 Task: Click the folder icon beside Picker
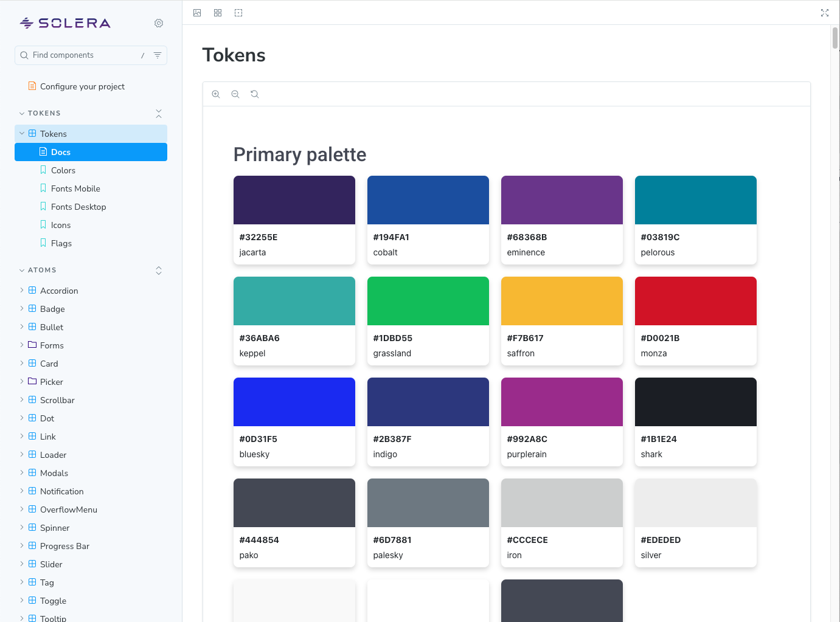click(32, 381)
